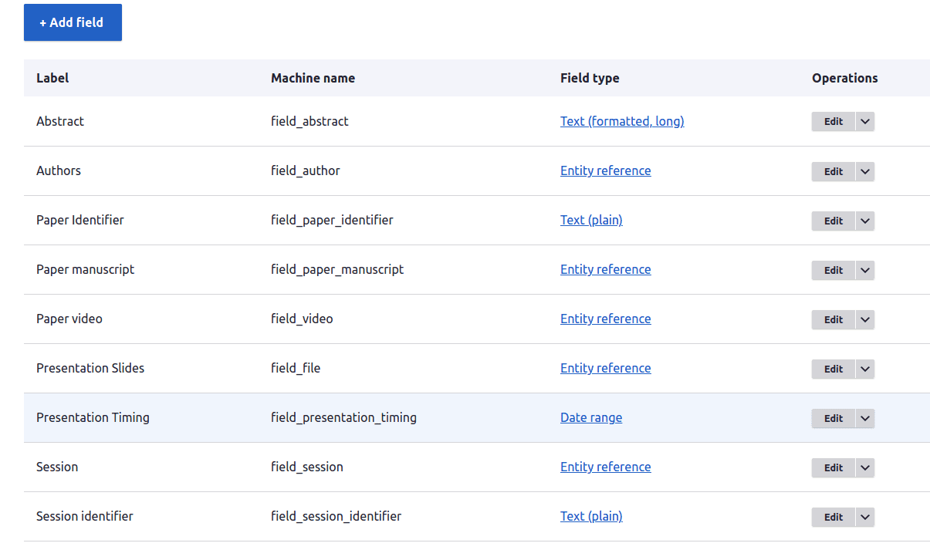Screen dimensions: 930x560
Task: Select the Presentation Timing label
Action: 93,417
